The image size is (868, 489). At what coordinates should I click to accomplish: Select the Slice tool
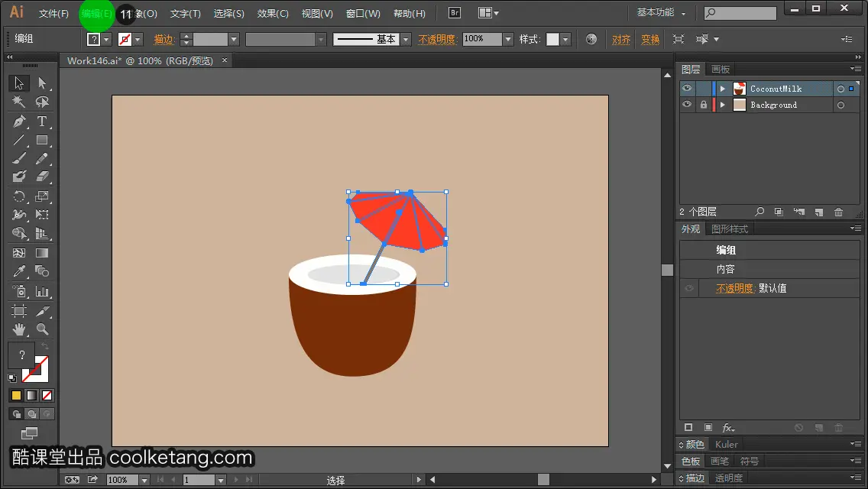[42, 311]
